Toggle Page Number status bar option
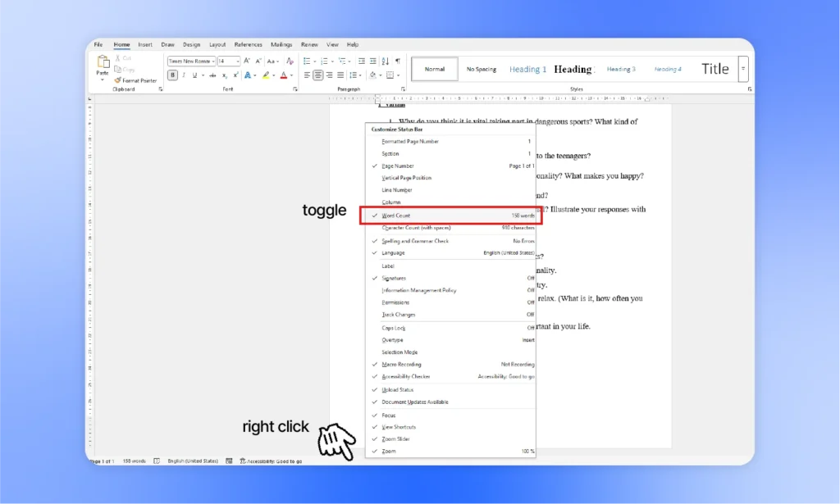The image size is (840, 504). [450, 166]
